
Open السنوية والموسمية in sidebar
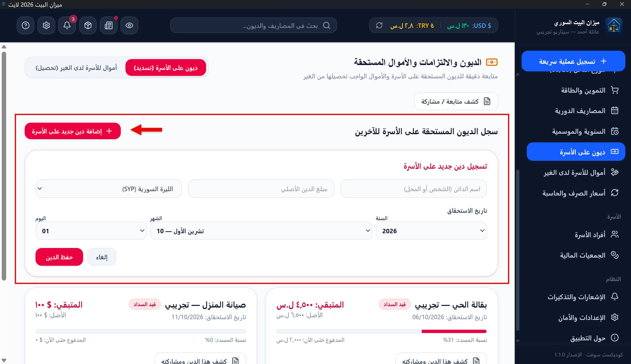pos(576,131)
